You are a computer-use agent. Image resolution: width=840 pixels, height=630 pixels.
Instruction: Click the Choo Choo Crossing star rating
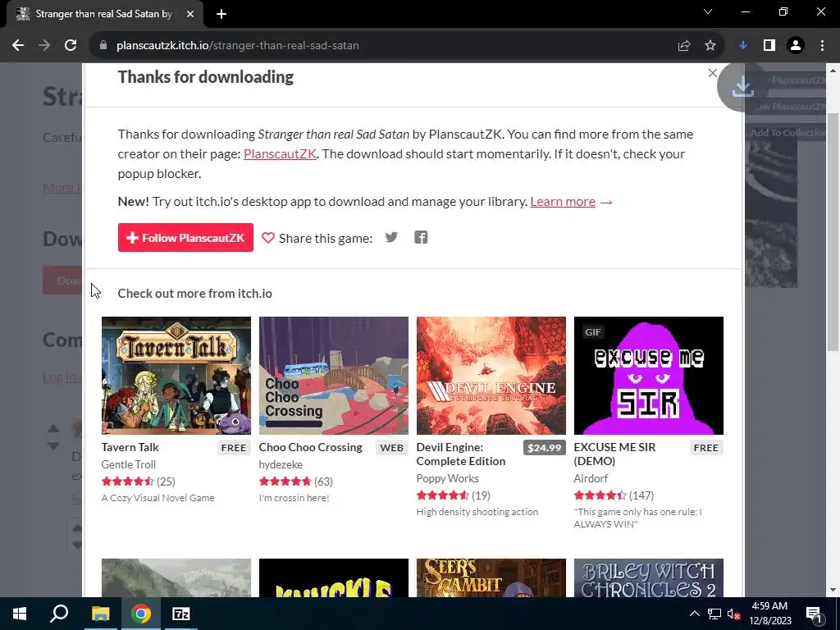point(285,481)
